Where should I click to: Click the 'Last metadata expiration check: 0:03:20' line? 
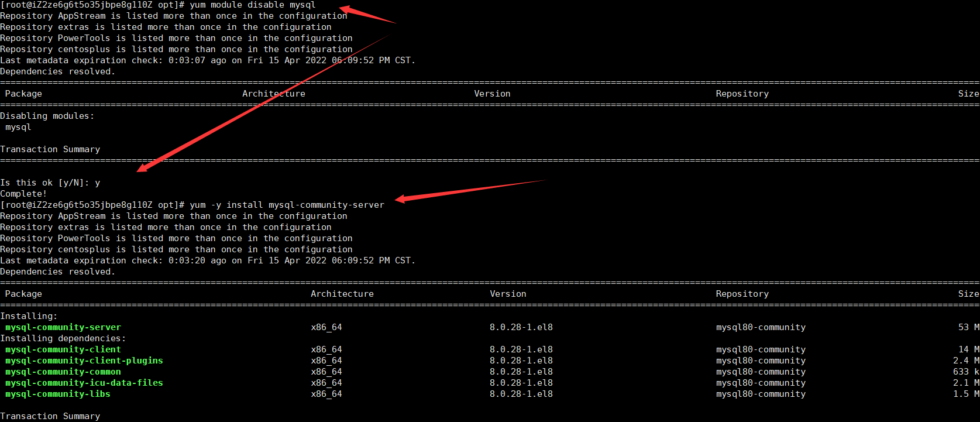(x=208, y=260)
